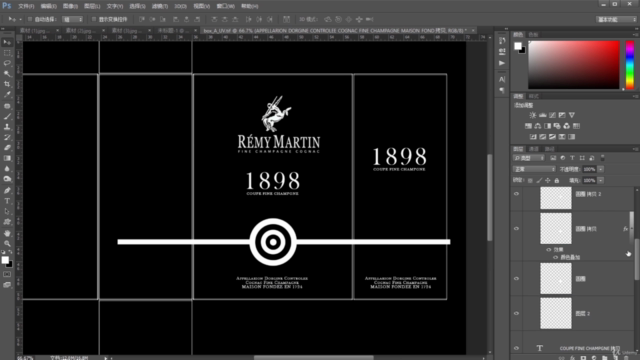Add a Color Balance adjustment
Image resolution: width=640 pixels, height=360 pixels.
coord(538,126)
